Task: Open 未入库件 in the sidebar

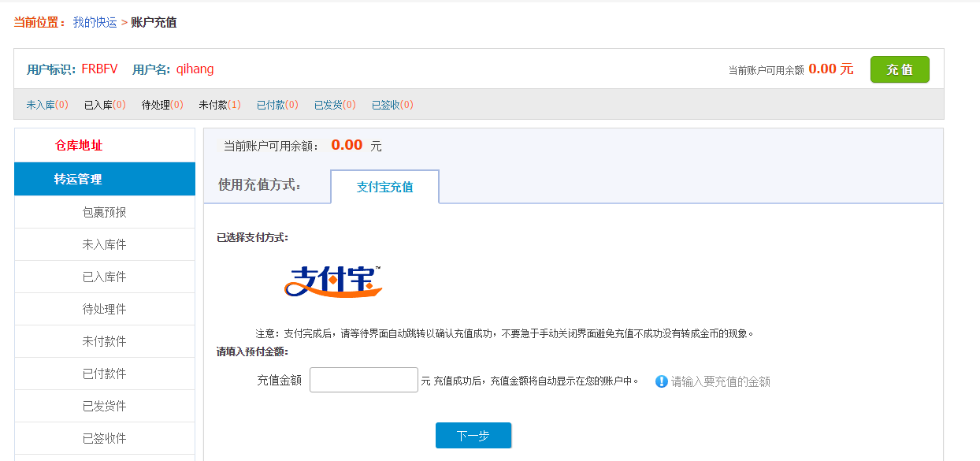Action: click(105, 244)
